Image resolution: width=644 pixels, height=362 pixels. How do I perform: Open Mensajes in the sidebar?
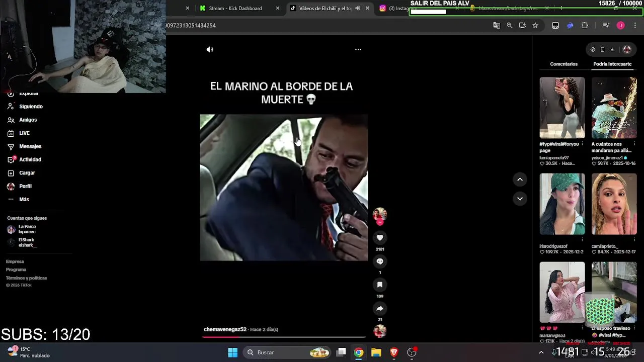point(24,146)
